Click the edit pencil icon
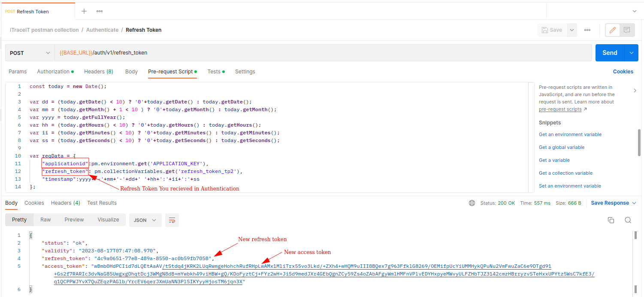The image size is (644, 297). pyautogui.click(x=613, y=30)
